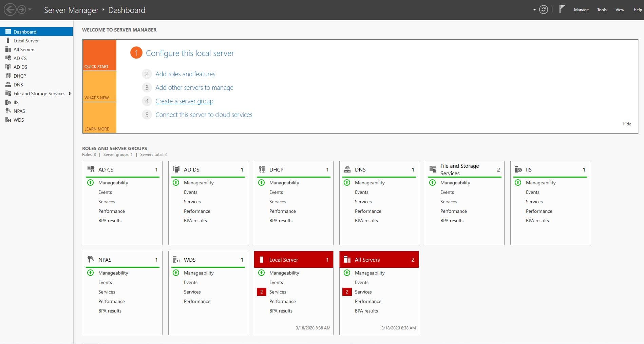644x344 pixels.
Task: Click Add other servers to manage
Action: pos(194,87)
